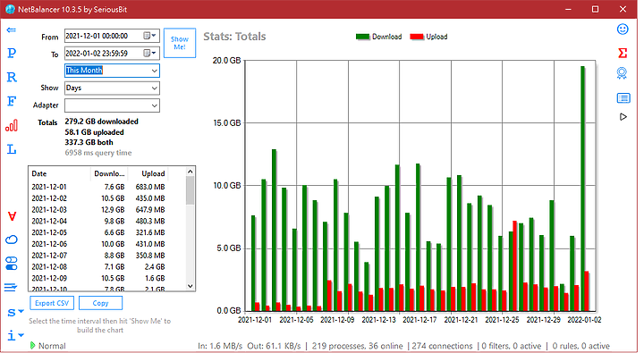Click the red Upload legend swatch

(417, 37)
